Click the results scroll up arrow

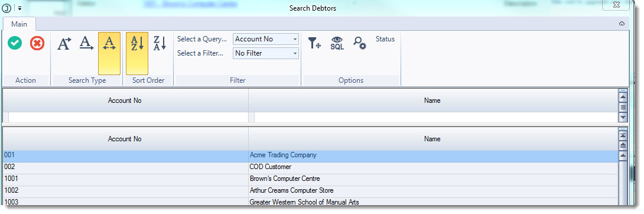623,155
